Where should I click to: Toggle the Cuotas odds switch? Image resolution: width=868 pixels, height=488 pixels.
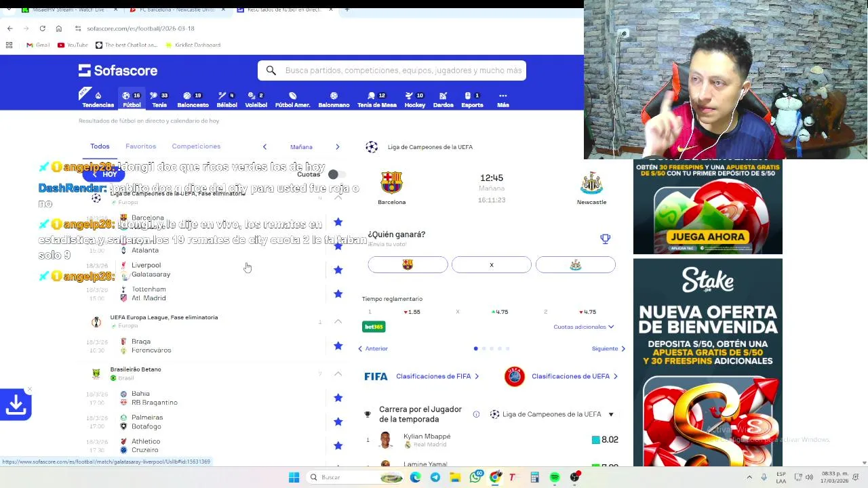click(x=336, y=174)
